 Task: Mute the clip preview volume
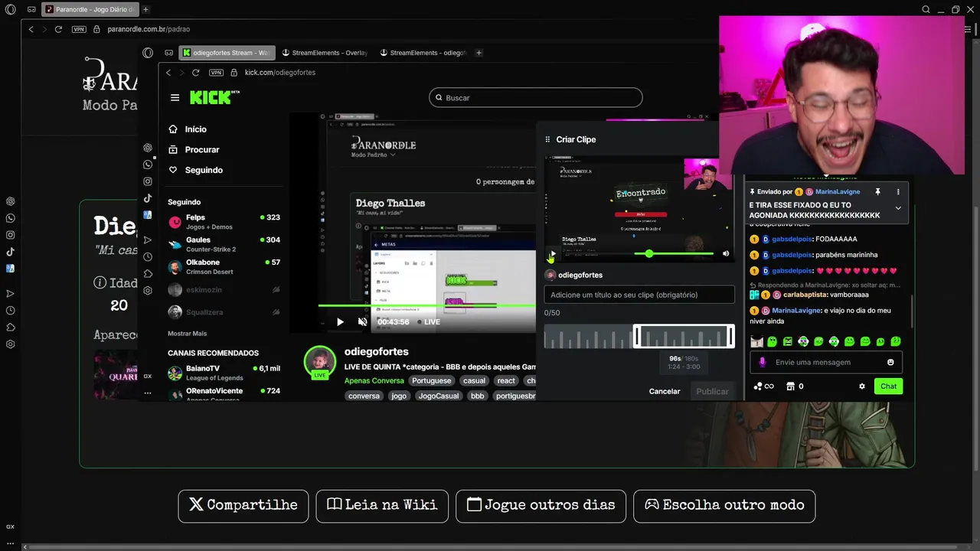click(726, 253)
